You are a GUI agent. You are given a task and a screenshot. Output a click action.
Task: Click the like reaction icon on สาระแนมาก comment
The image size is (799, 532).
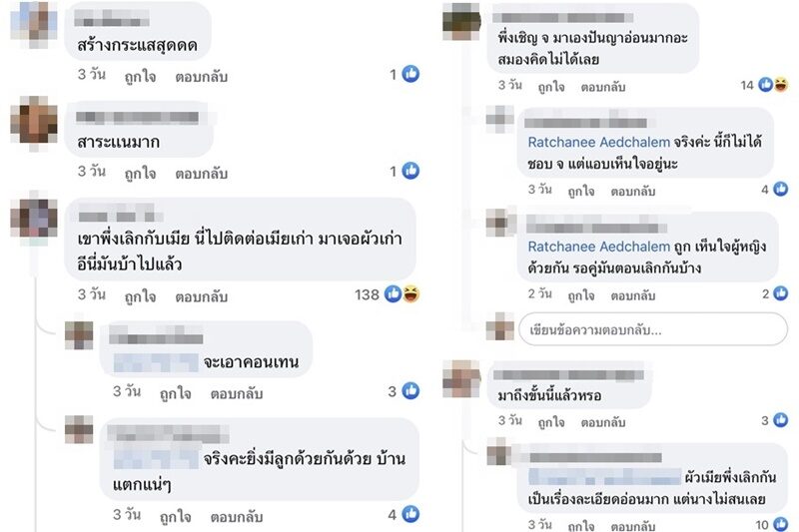click(410, 171)
